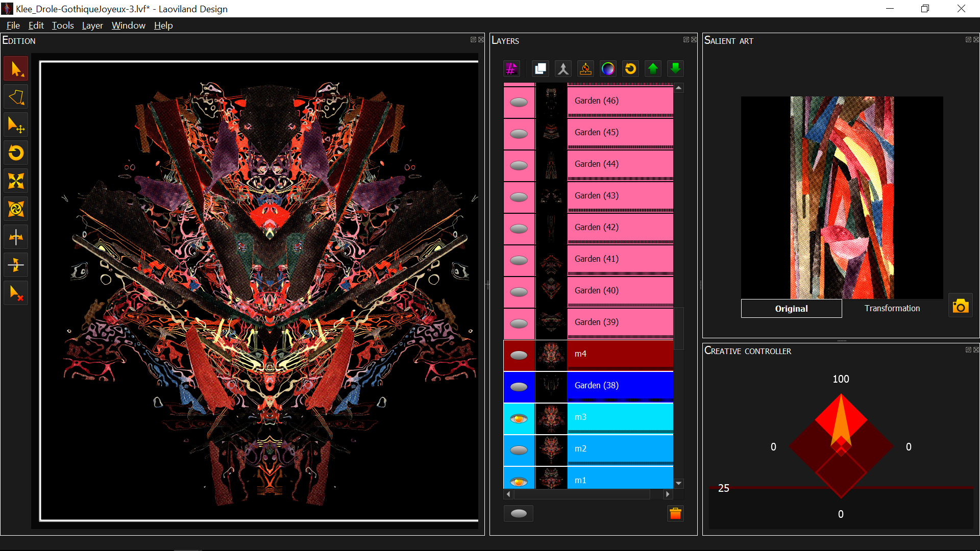The width and height of the screenshot is (980, 551).
Task: Click the Original tab in Salient Art
Action: coord(791,308)
